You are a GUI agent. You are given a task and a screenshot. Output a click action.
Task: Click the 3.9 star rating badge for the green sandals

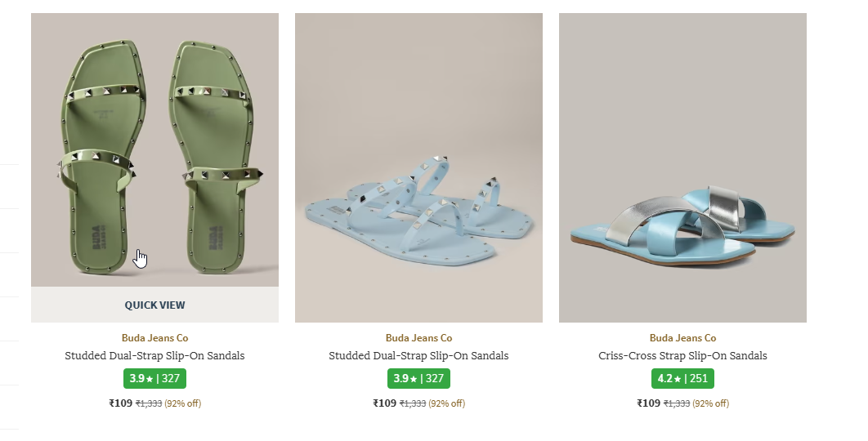pyautogui.click(x=155, y=378)
